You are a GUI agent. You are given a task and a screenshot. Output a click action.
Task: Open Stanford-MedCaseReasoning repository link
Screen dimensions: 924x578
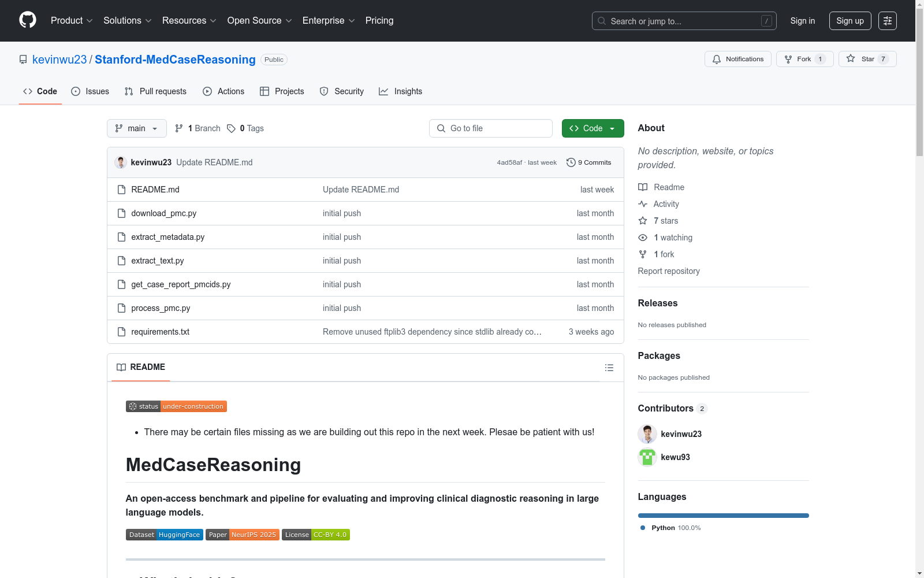pos(175,60)
